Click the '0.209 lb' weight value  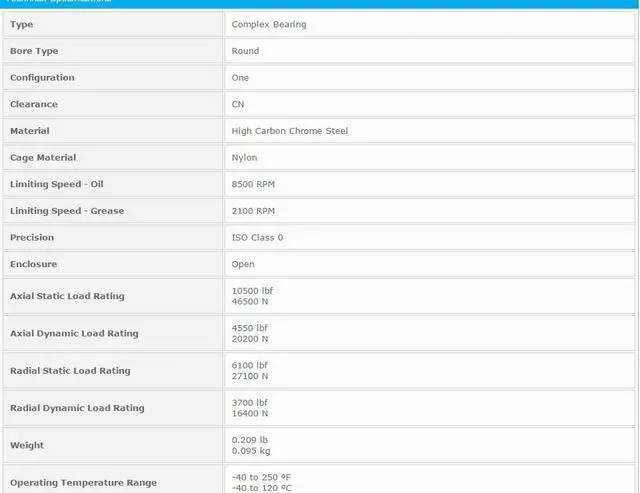click(x=249, y=440)
